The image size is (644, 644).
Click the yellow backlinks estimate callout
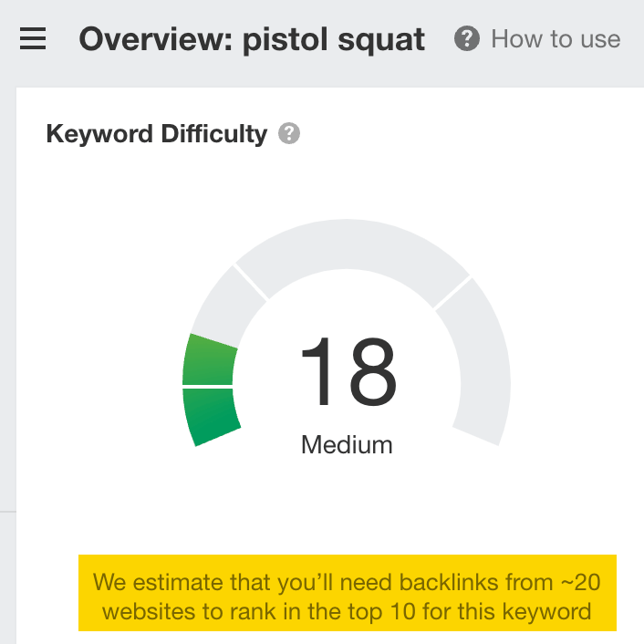348,593
